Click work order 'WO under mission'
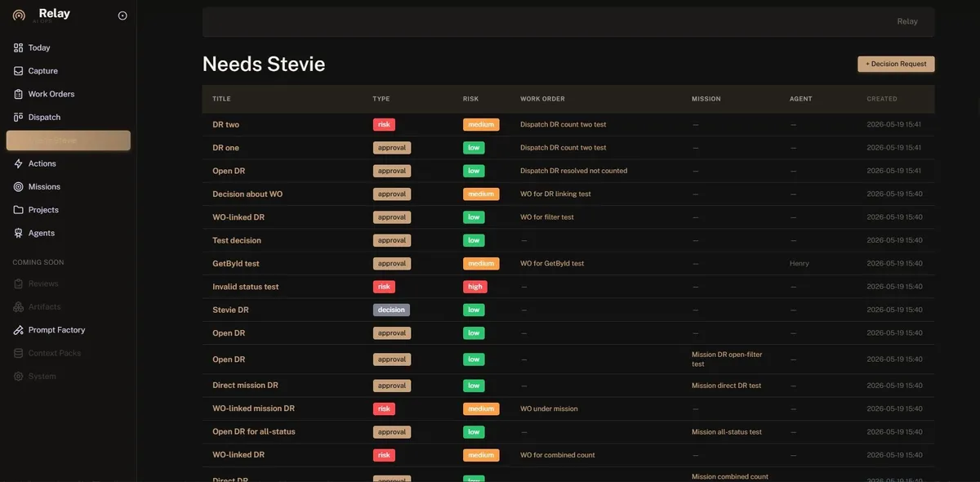 (x=549, y=408)
